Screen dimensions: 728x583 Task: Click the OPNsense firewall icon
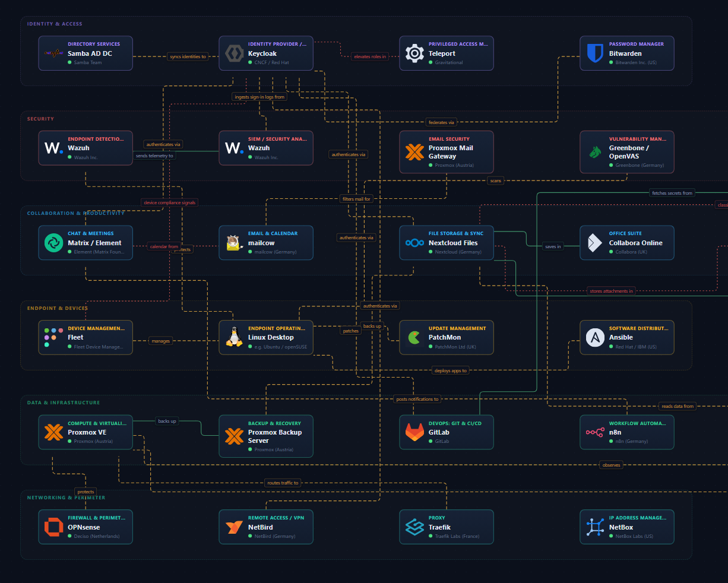point(53,527)
